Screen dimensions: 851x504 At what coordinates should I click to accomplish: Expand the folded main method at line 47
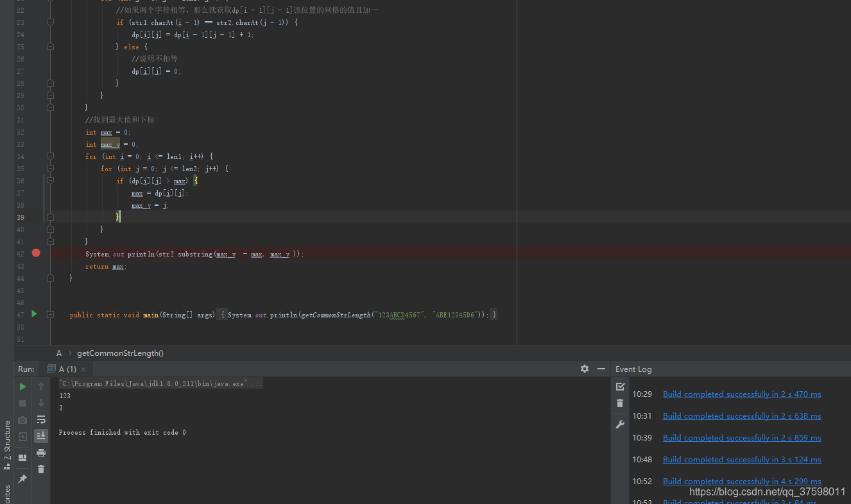click(50, 314)
